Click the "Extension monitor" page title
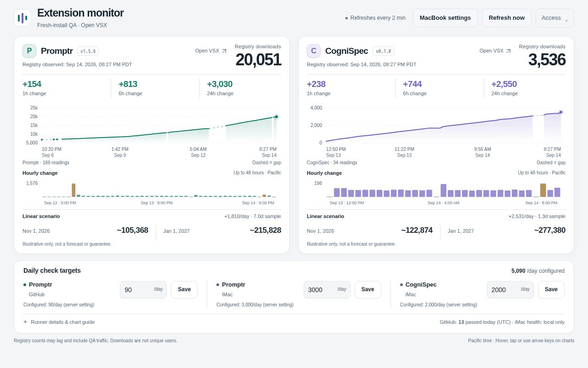This screenshot has width=588, height=368. tap(80, 13)
